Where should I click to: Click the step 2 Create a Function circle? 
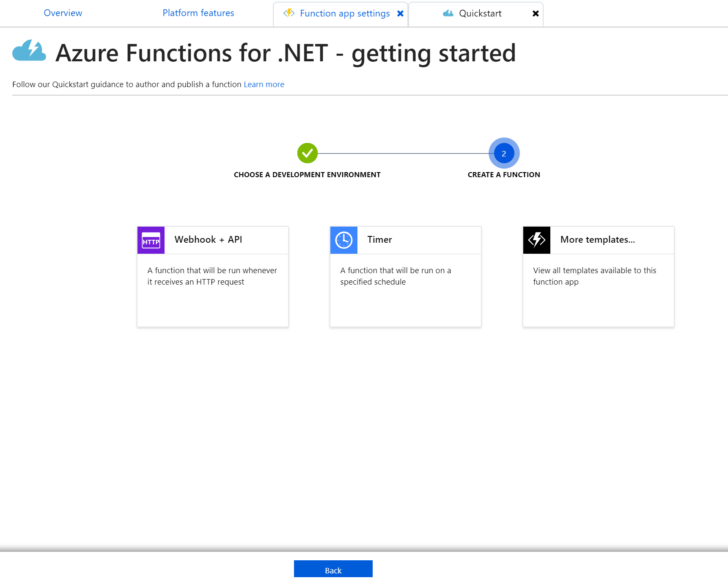tap(504, 153)
